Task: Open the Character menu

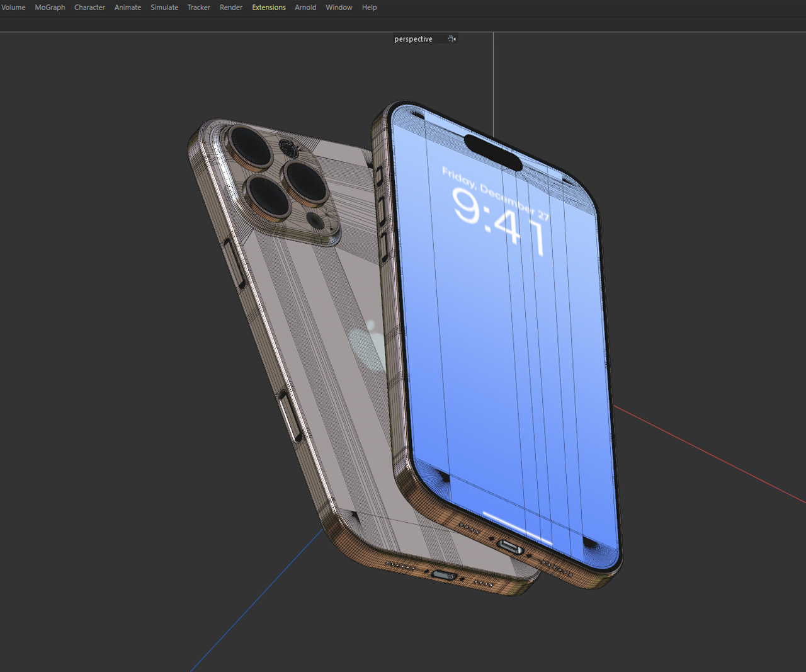Action: click(89, 7)
